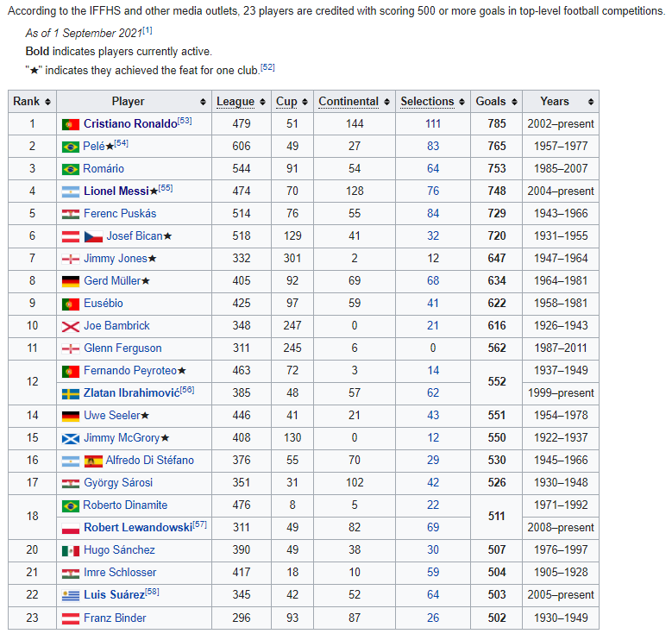
Task: Click the Argentina flag beside Lionel Messi
Action: 70,191
